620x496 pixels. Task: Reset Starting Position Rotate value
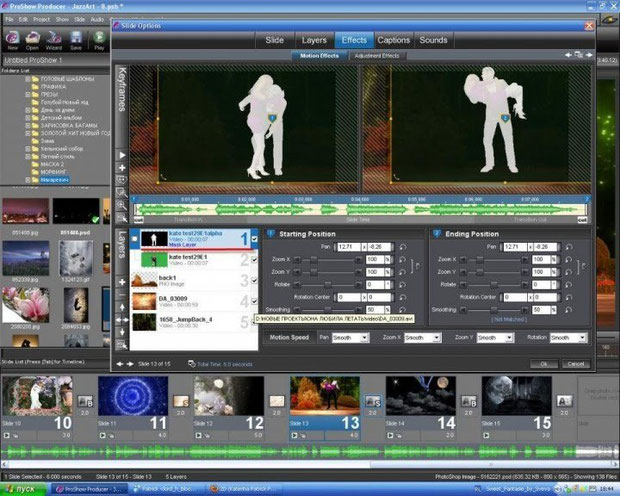click(403, 284)
